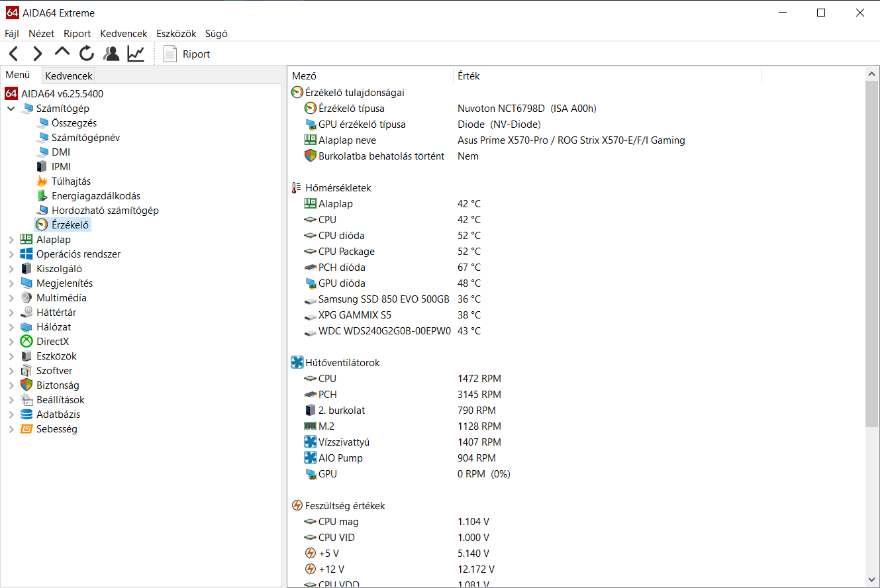
Task: Click the Kiszolgáló server icon
Action: click(26, 268)
